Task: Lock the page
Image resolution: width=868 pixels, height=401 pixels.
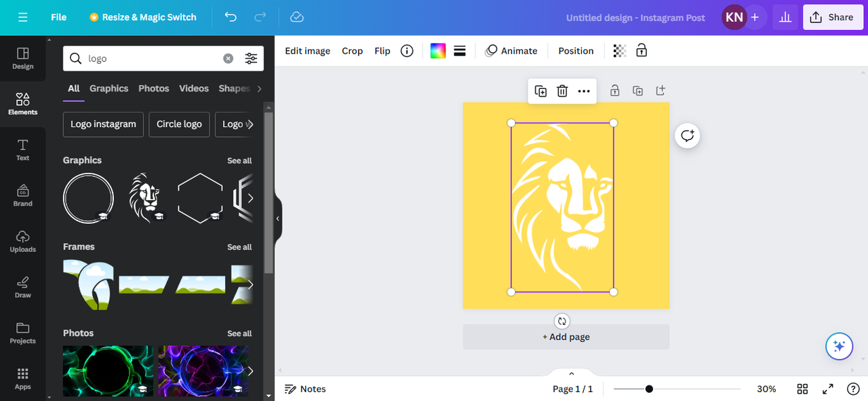Action: (614, 90)
